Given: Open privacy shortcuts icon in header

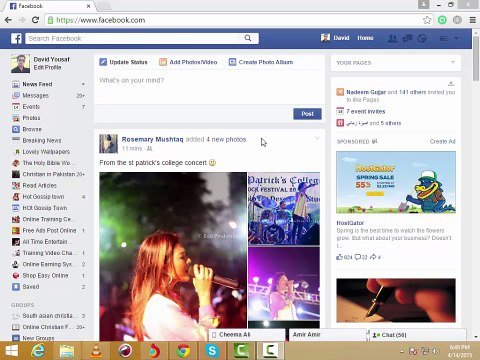Looking at the screenshot, I should click(x=444, y=38).
